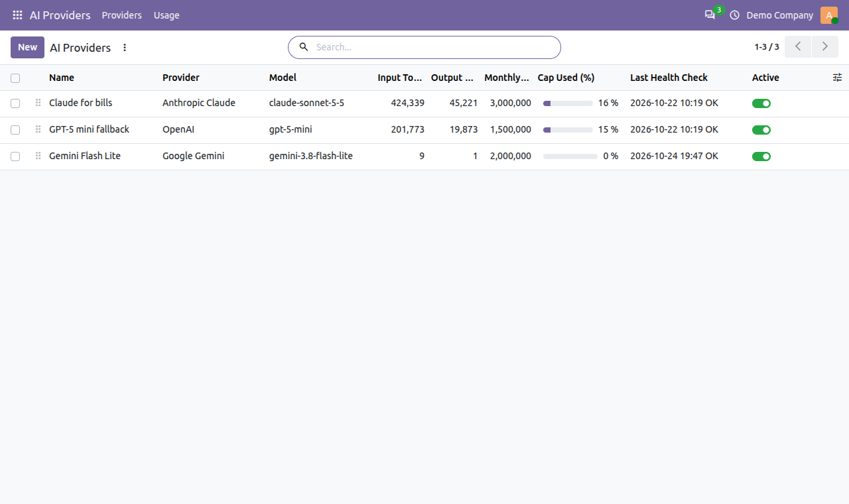Open optional columns settings icon

838,78
